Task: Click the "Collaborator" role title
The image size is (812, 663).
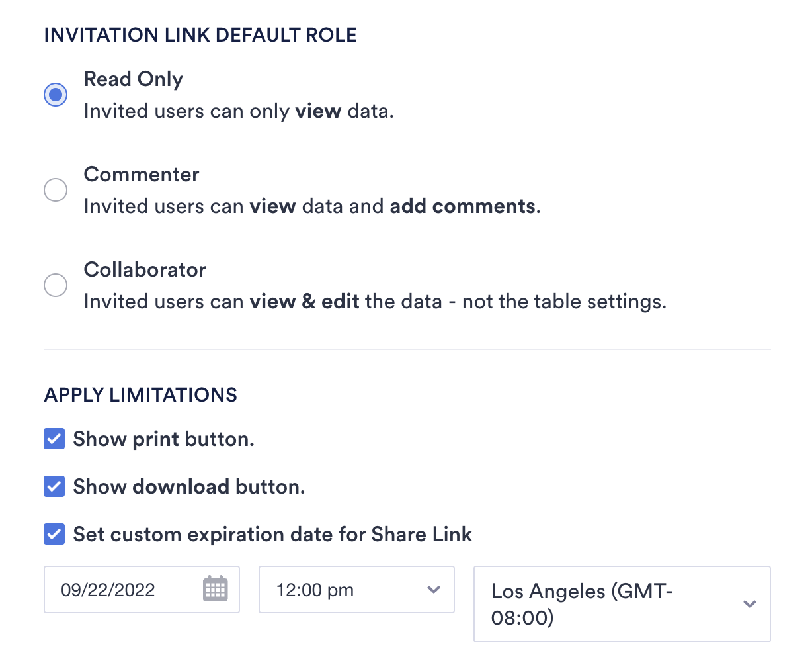Action: pyautogui.click(x=145, y=270)
